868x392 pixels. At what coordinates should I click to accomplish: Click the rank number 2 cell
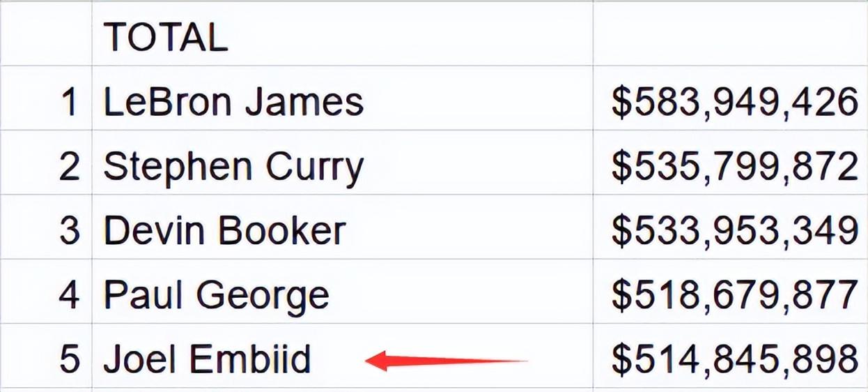(70, 167)
